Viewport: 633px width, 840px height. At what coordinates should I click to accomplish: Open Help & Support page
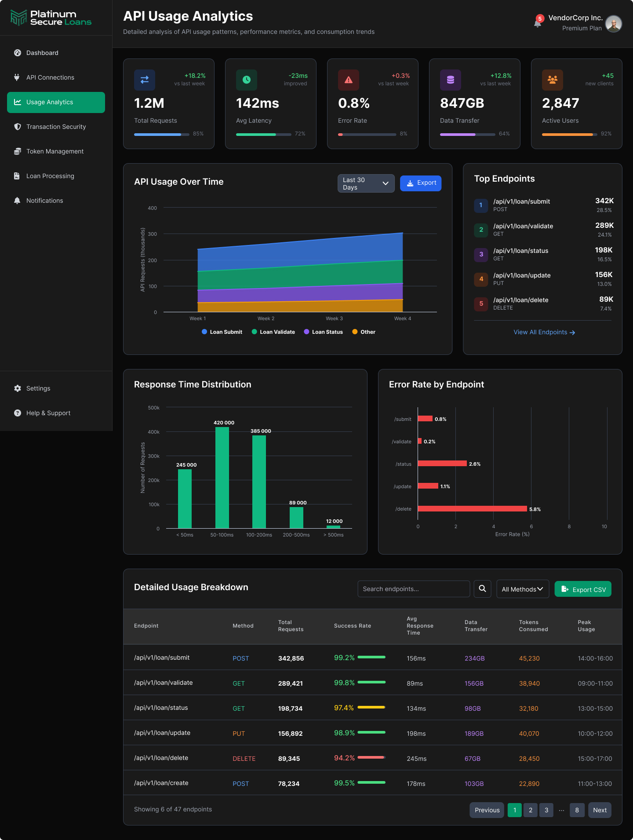click(56, 413)
